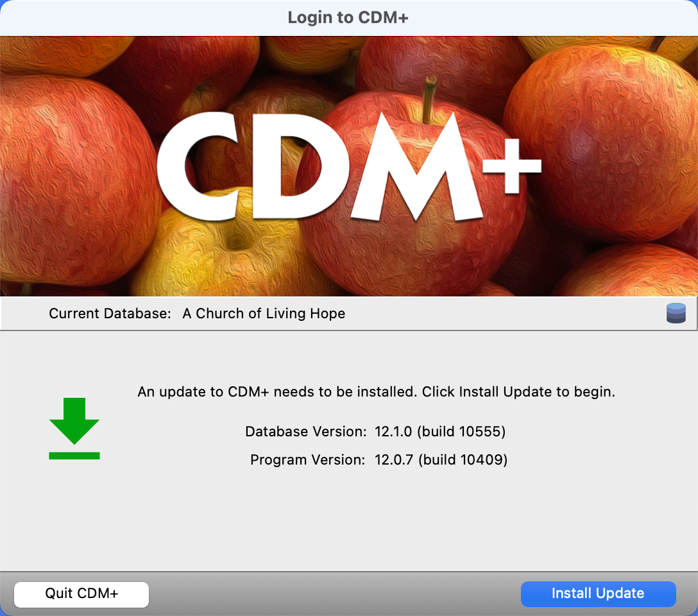The image size is (698, 616).
Task: Click the Quit CDM+ button
Action: click(x=81, y=594)
